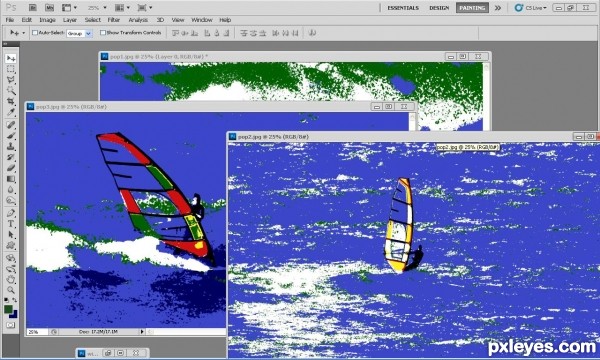Select the Clone Stamp tool

pos(11,146)
